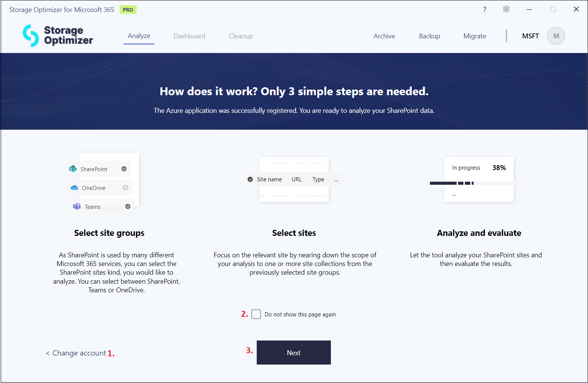Open the Dashboard tab
This screenshot has height=383, width=588.
pyautogui.click(x=189, y=36)
